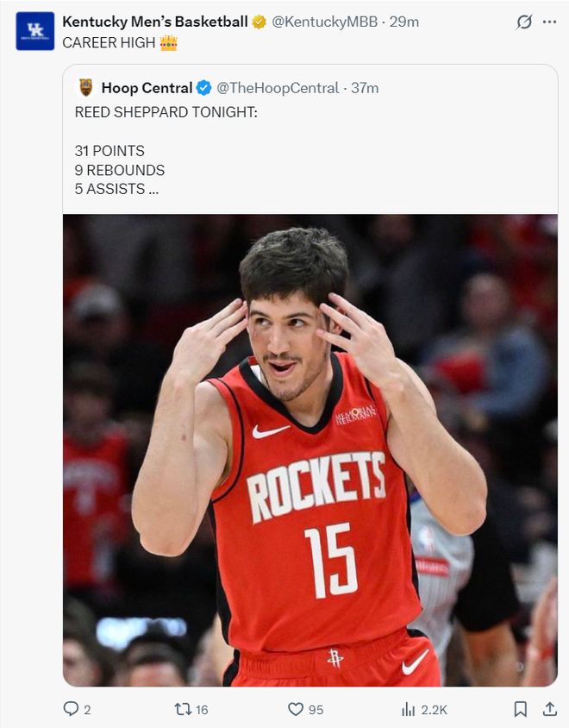
Task: Click the Hoop Central account name
Action: tap(147, 88)
